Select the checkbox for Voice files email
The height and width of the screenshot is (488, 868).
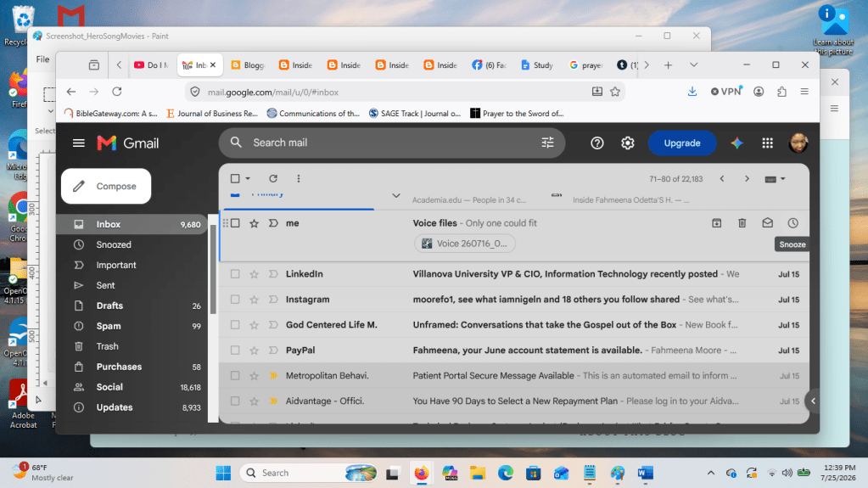click(x=235, y=223)
